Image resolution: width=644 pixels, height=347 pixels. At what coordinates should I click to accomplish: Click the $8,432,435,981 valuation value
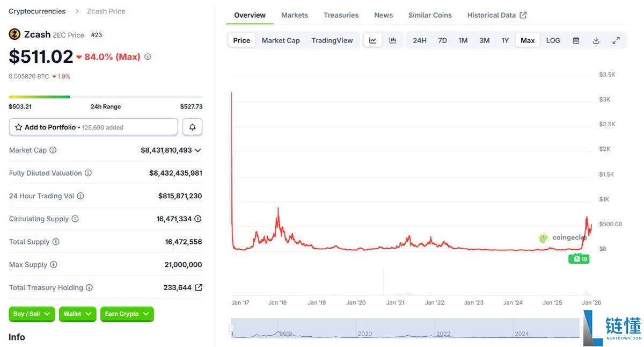click(x=175, y=173)
